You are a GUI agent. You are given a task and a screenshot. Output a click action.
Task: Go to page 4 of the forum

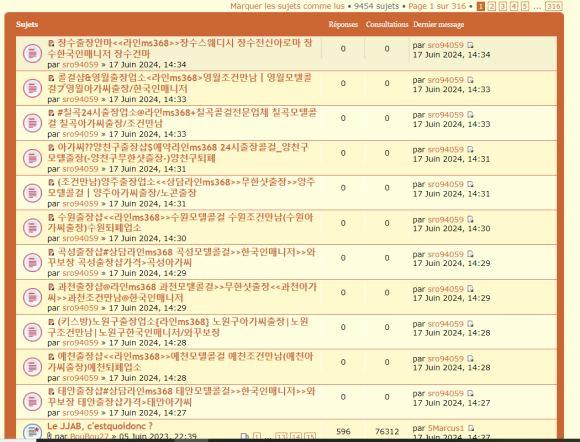tap(514, 6)
